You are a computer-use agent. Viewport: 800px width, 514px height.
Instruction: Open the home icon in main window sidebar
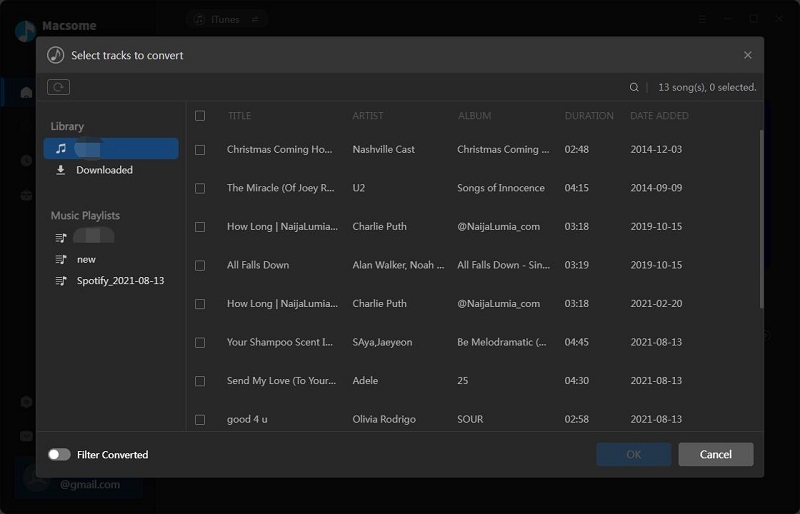[x=26, y=92]
